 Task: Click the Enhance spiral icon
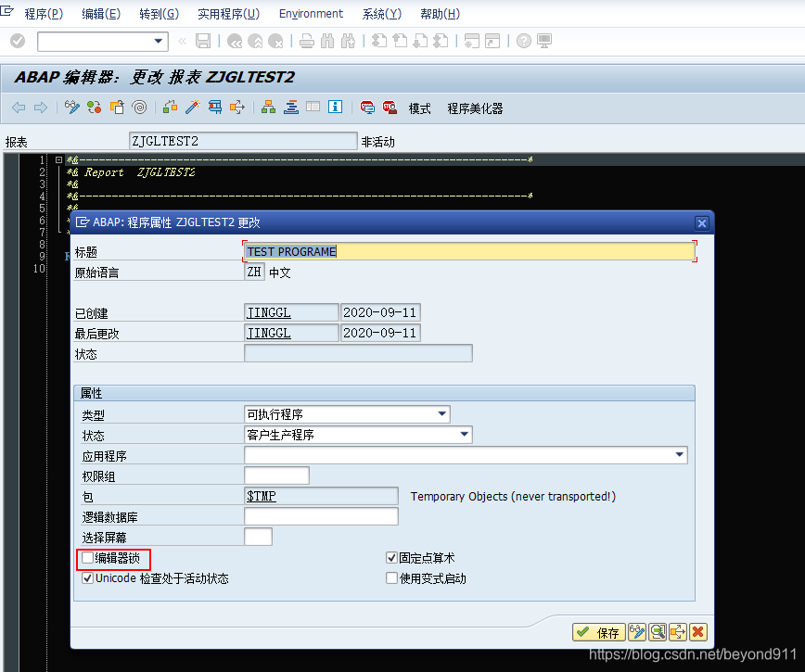point(139,108)
